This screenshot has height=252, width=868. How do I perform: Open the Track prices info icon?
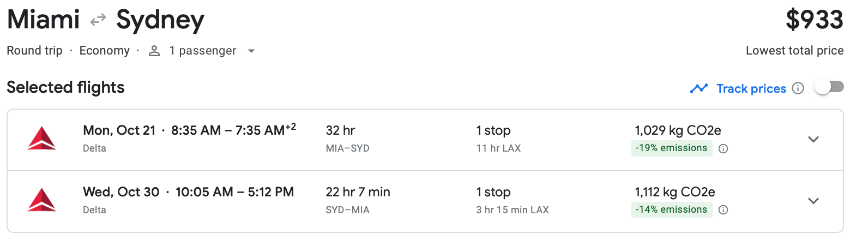point(798,88)
